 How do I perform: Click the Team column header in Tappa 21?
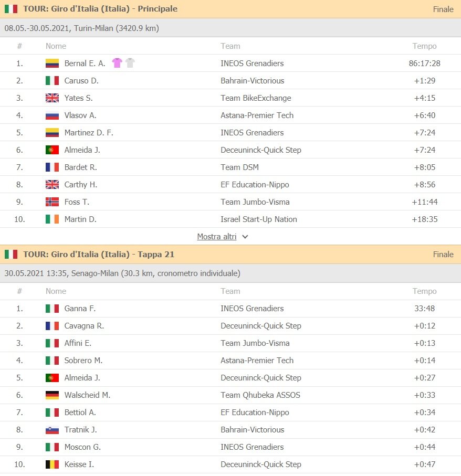pos(230,291)
